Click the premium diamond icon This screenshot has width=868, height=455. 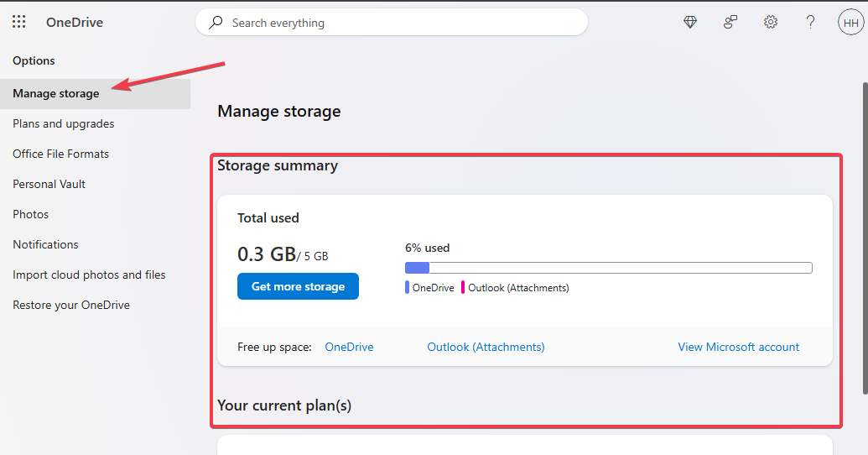[x=689, y=22]
